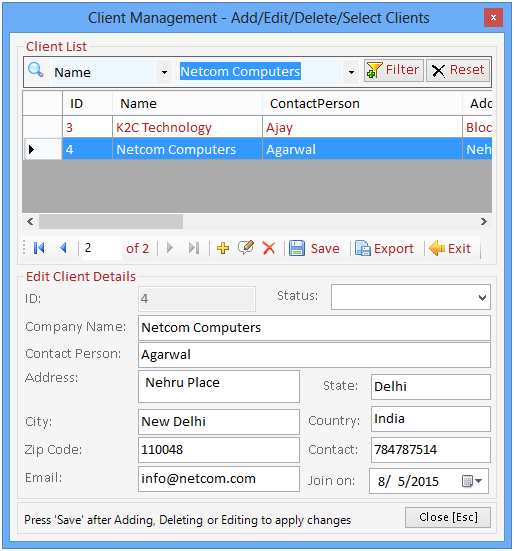514x551 pixels.
Task: Click the Export toolbar button
Action: [x=384, y=248]
